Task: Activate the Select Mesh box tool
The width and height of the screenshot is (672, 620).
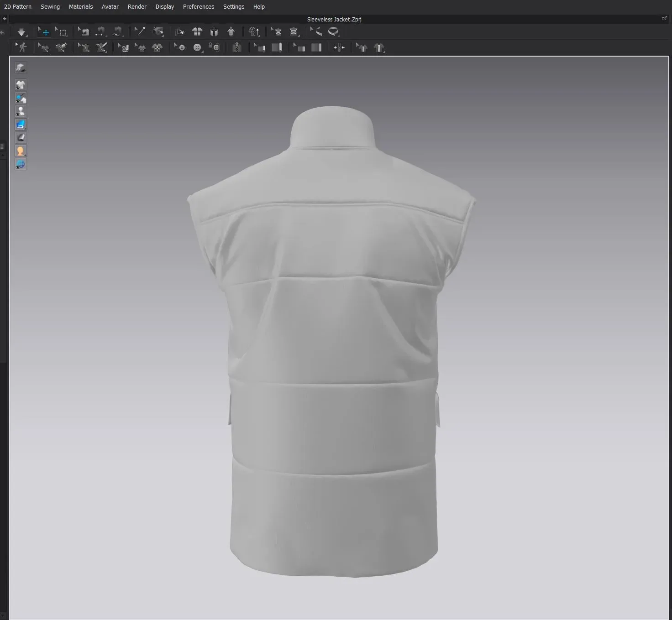Action: pos(62,32)
